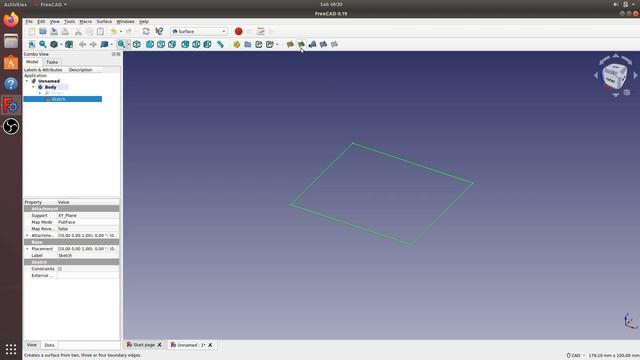The height and width of the screenshot is (360, 640).
Task: Open the Tools menu
Action: [69, 22]
